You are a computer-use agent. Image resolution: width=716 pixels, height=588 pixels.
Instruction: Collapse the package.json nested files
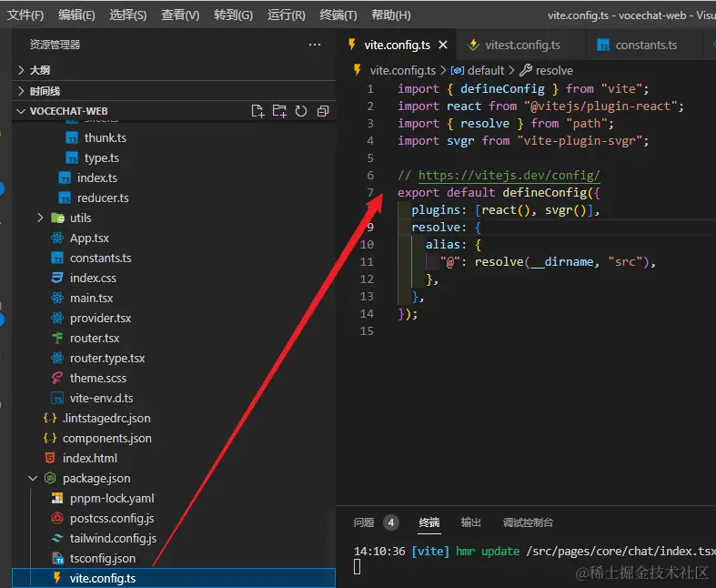pos(34,478)
